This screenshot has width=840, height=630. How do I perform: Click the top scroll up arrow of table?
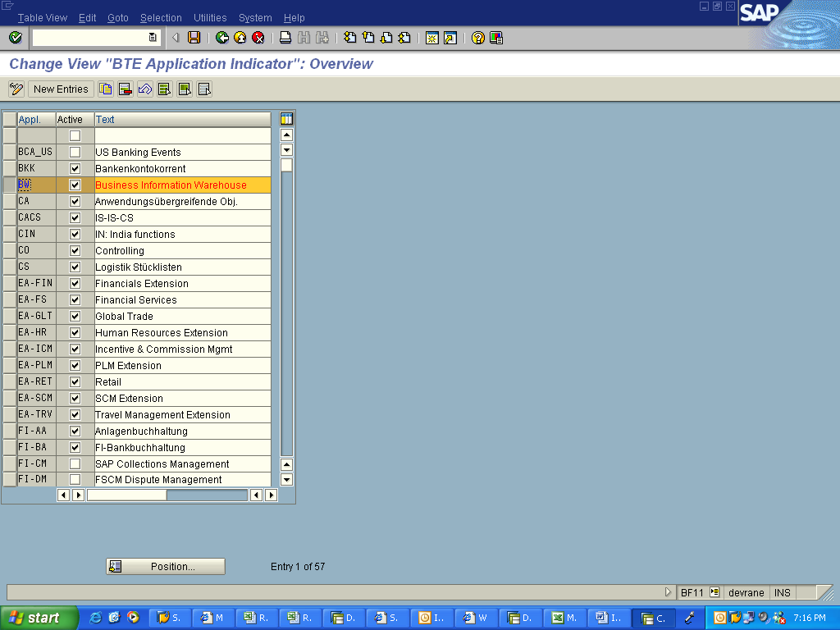286,135
